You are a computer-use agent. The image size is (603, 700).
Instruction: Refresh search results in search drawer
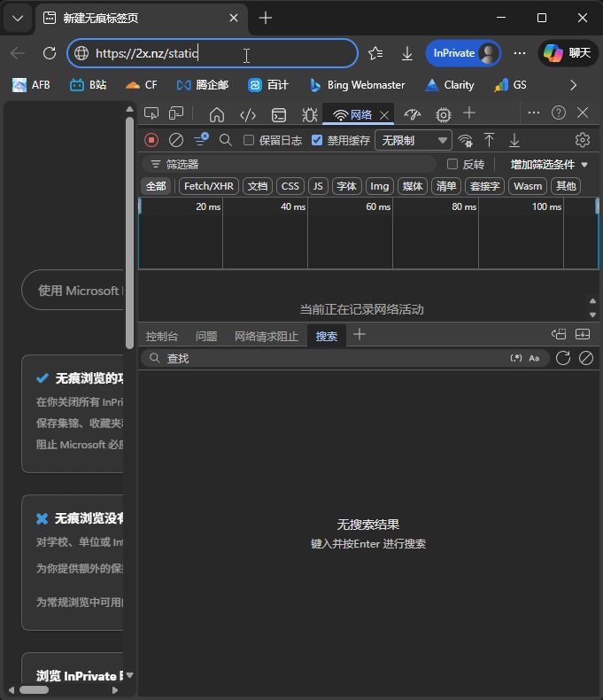coord(562,358)
